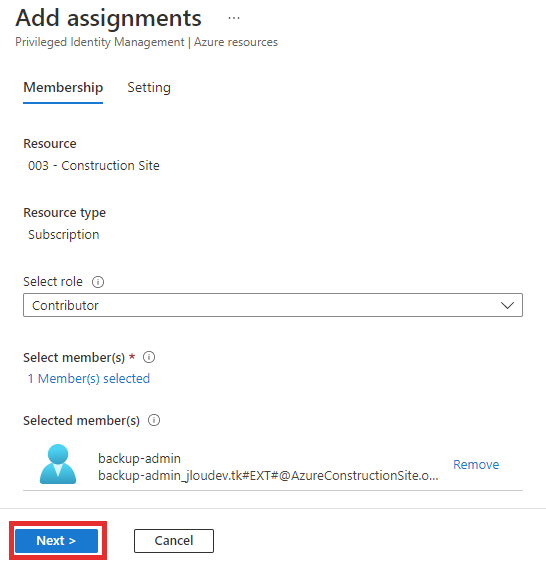Click the truncated backup-admin email address
The image size is (546, 569).
(268, 475)
